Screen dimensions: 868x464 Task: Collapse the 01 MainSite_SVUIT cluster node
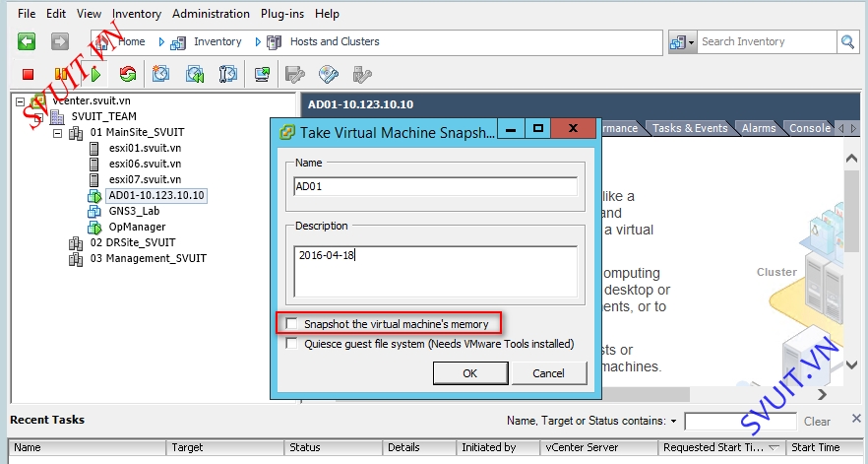[57, 133]
